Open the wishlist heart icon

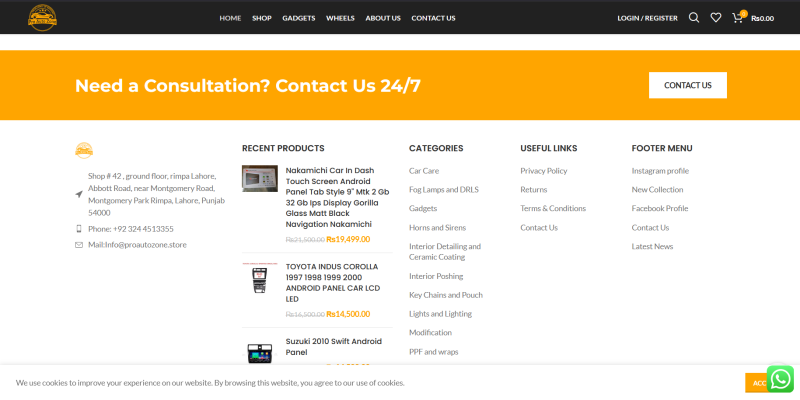coord(716,17)
